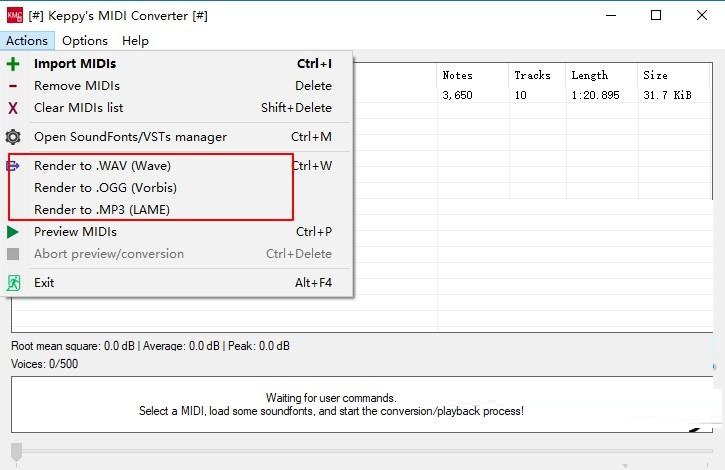725x470 pixels.
Task: Open SoundFonts/VSTs manager
Action: point(178,137)
